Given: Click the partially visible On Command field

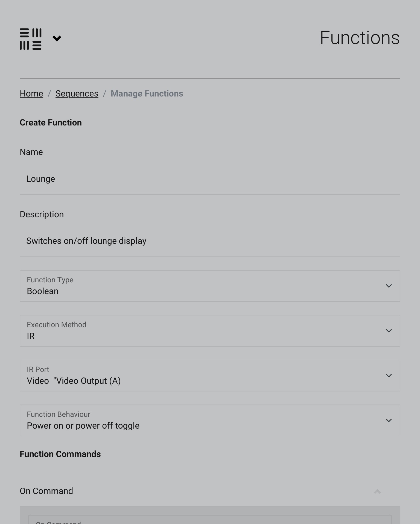Looking at the screenshot, I should (210, 520).
